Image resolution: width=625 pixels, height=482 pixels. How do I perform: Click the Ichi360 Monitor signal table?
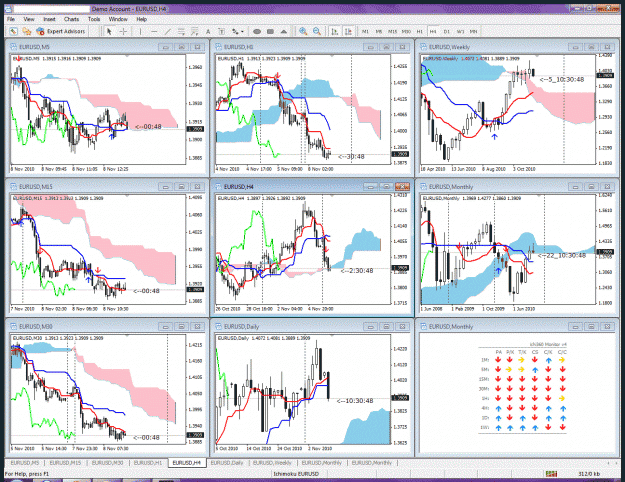click(x=523, y=388)
